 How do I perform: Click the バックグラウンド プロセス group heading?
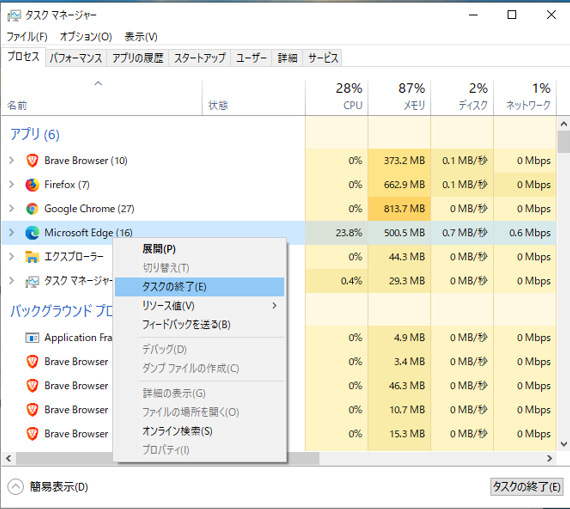[x=61, y=311]
